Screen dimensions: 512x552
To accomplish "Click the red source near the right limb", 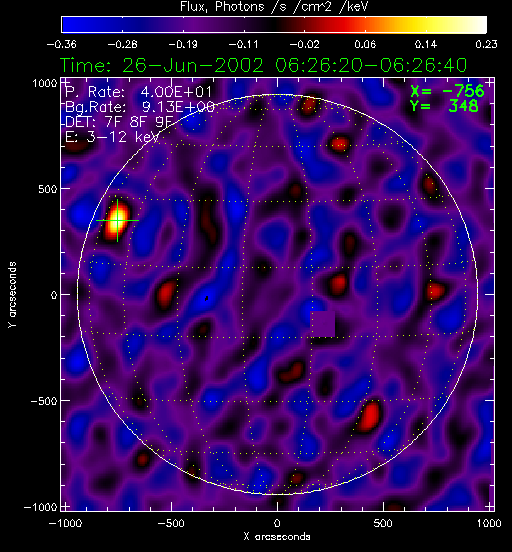I will pyautogui.click(x=435, y=291).
